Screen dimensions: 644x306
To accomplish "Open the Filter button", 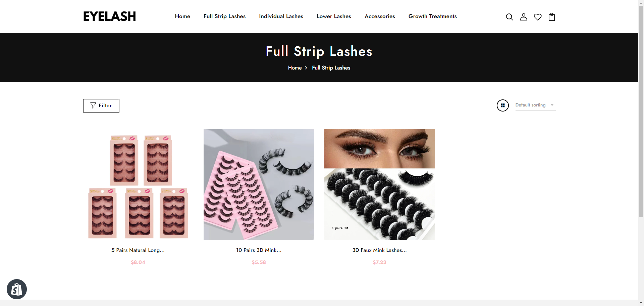I will coord(101,105).
